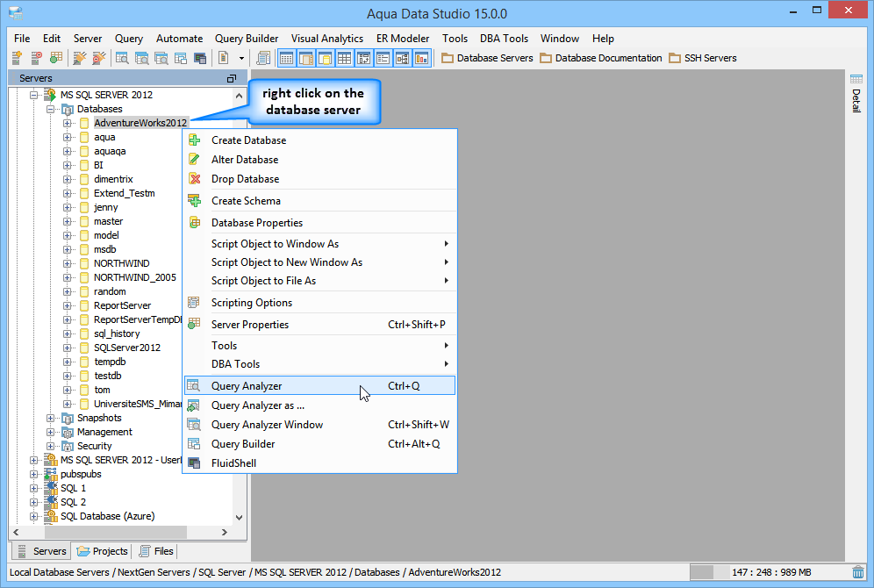This screenshot has height=588, width=874.
Task: Click the Scripting Options menu icon
Action: click(x=194, y=302)
